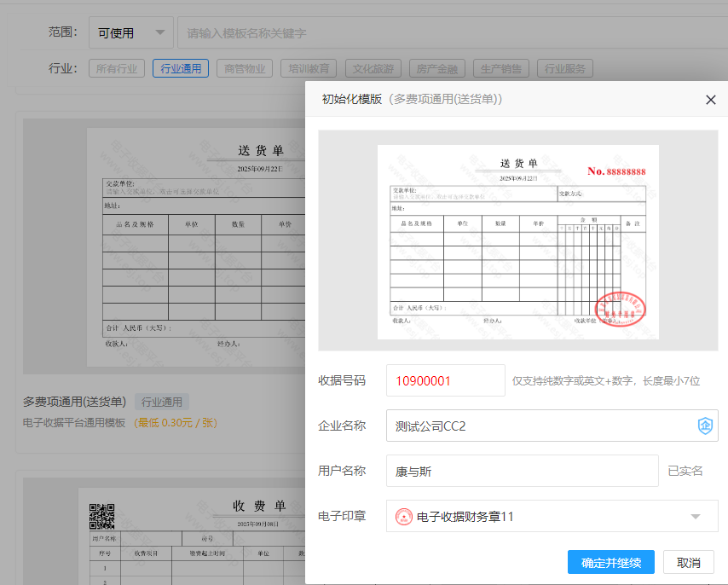Click the 取消 button
728x585 pixels.
click(688, 563)
